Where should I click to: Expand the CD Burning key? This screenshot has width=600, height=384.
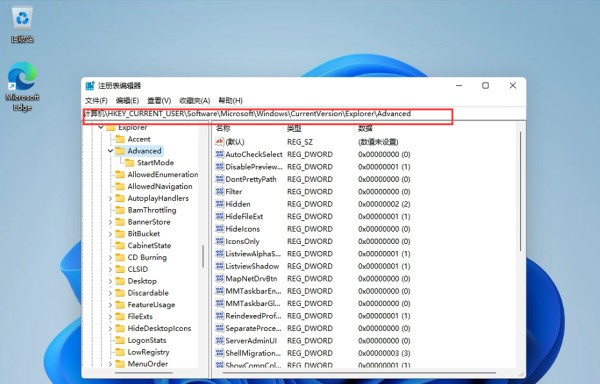[110, 258]
